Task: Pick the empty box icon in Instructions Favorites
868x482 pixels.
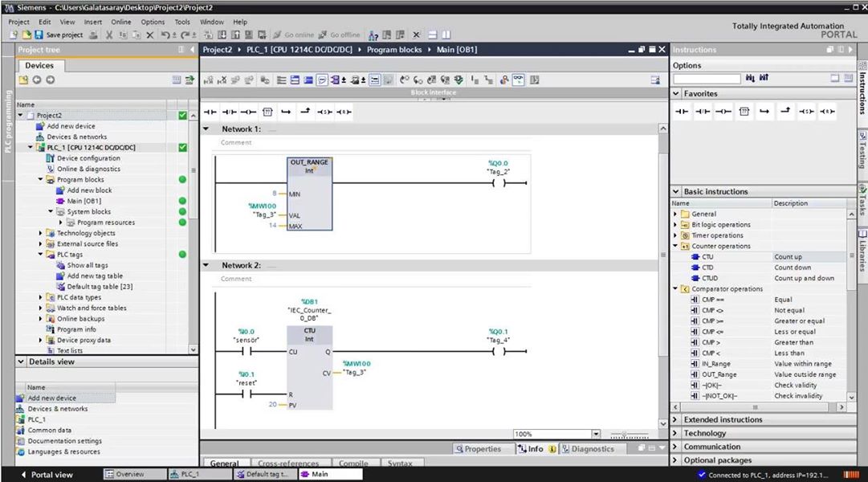Action: pyautogui.click(x=744, y=112)
